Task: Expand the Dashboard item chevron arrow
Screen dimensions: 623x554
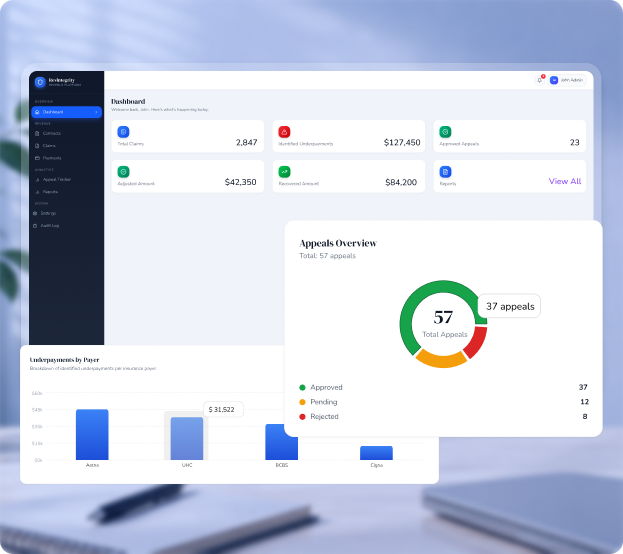Action: coord(96,112)
